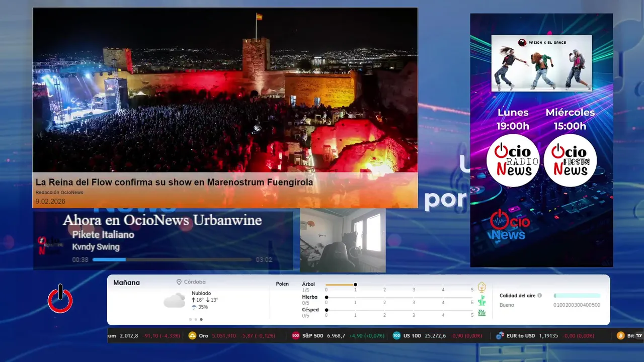Click the Redacción OcioNews byline
The image size is (644, 362).
tap(59, 193)
